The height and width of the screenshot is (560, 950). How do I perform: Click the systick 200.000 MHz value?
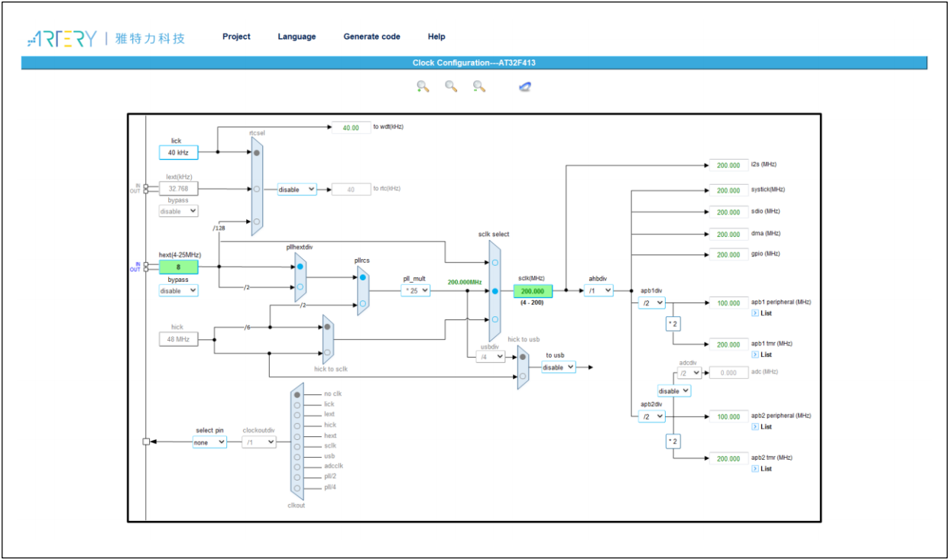pyautogui.click(x=729, y=190)
